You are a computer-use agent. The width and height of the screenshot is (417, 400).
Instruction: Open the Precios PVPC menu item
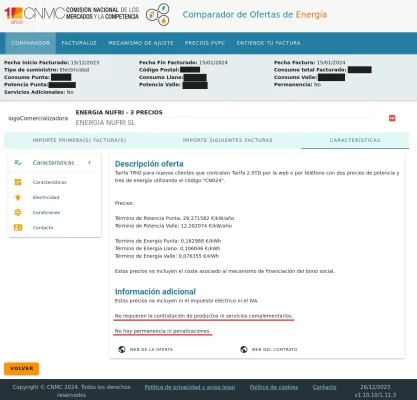[205, 43]
